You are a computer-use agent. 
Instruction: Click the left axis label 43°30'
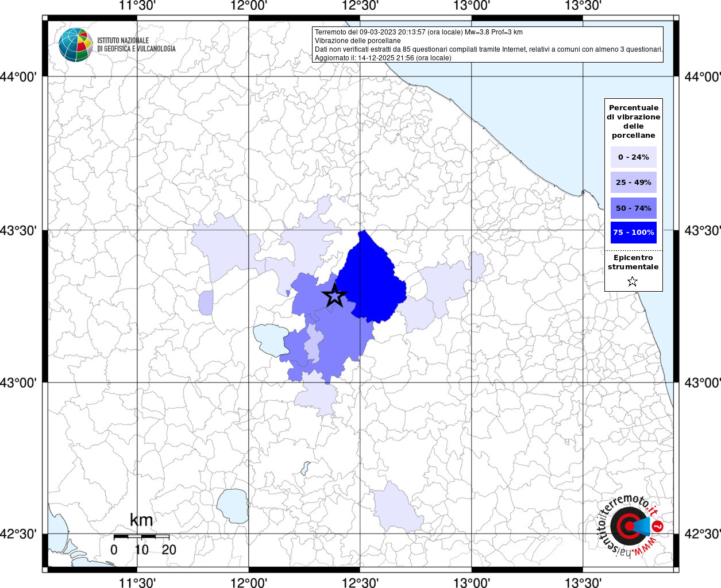tap(19, 231)
